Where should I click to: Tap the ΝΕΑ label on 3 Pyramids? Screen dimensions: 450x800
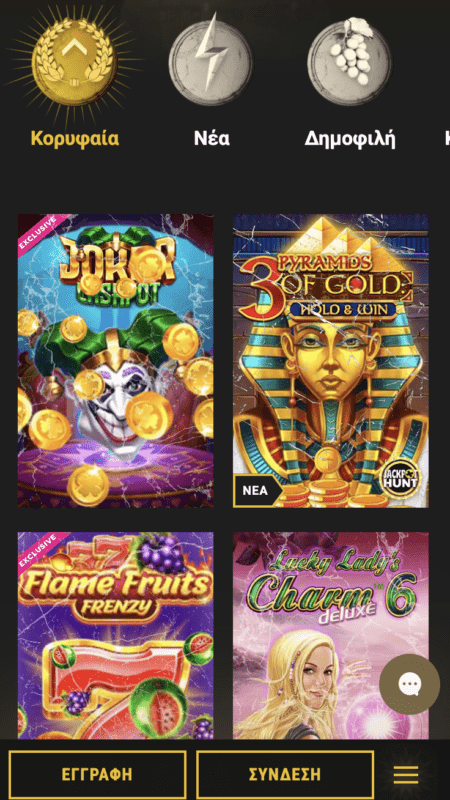pos(257,491)
